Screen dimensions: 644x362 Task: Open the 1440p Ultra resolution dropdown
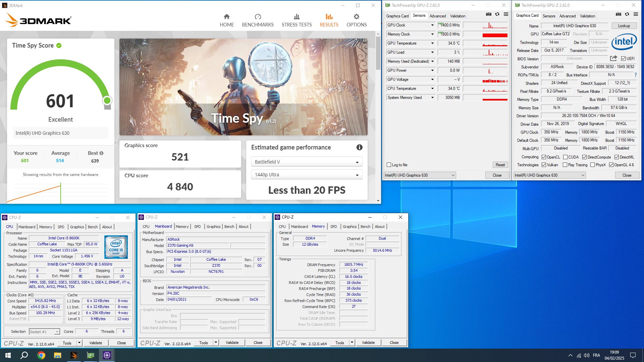coord(307,175)
